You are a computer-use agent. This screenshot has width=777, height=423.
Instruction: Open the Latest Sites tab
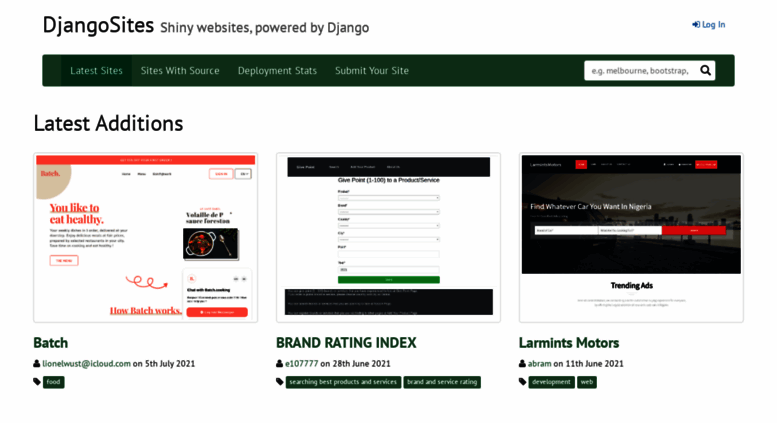[96, 71]
